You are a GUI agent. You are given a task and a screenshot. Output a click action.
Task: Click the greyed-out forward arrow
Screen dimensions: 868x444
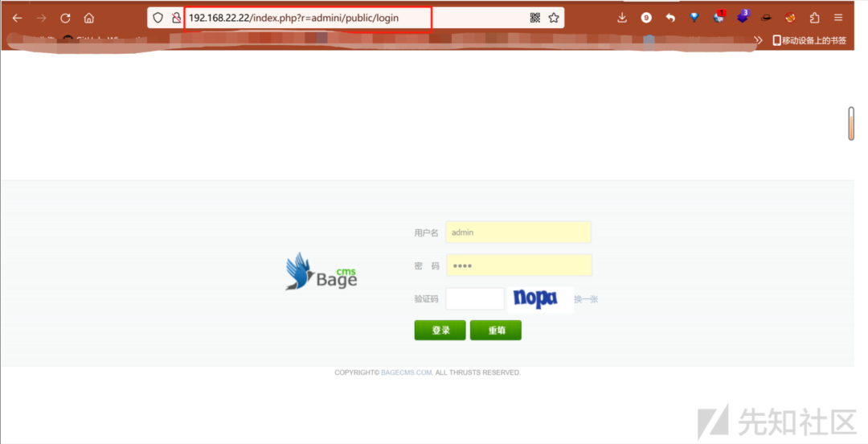point(42,18)
